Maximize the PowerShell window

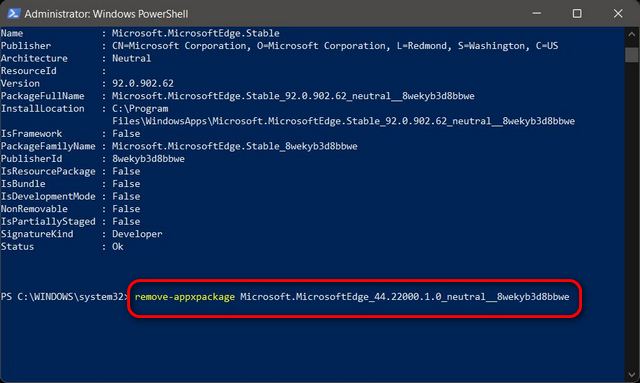577,13
